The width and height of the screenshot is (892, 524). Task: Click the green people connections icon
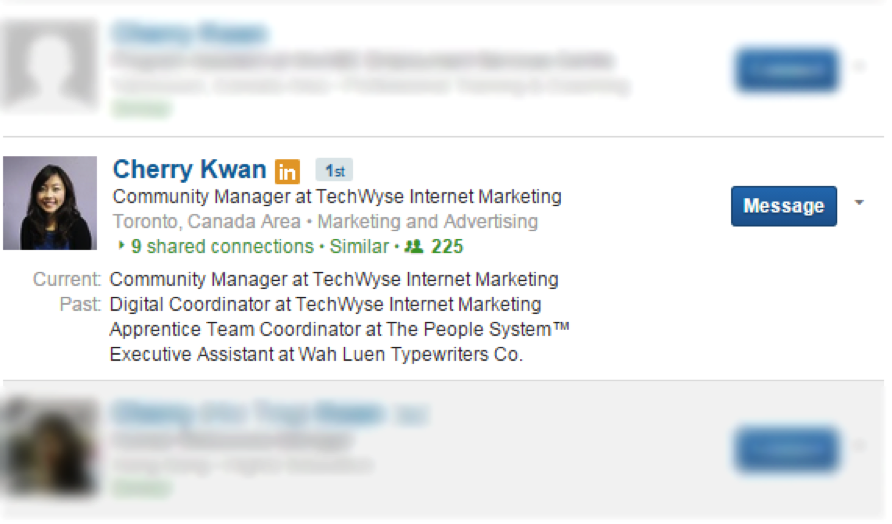(x=413, y=246)
